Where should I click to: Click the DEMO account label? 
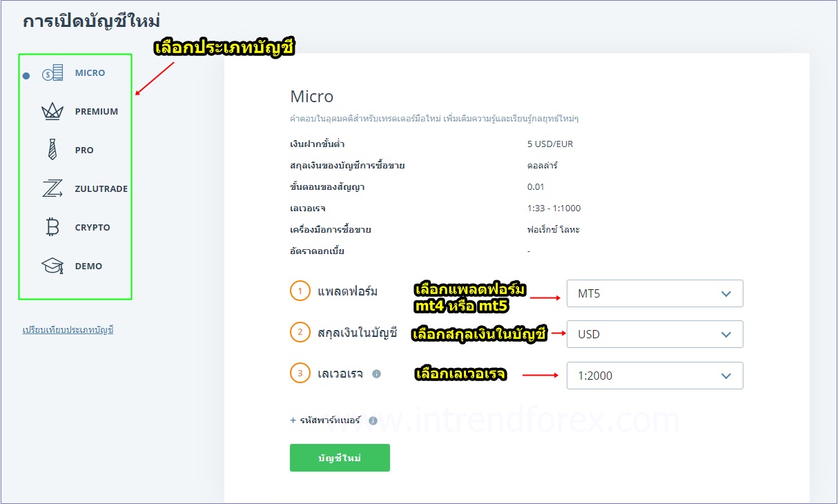click(88, 266)
